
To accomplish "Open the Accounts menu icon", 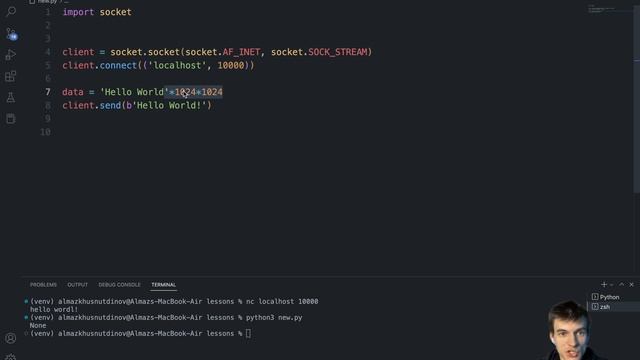I will (x=11, y=338).
